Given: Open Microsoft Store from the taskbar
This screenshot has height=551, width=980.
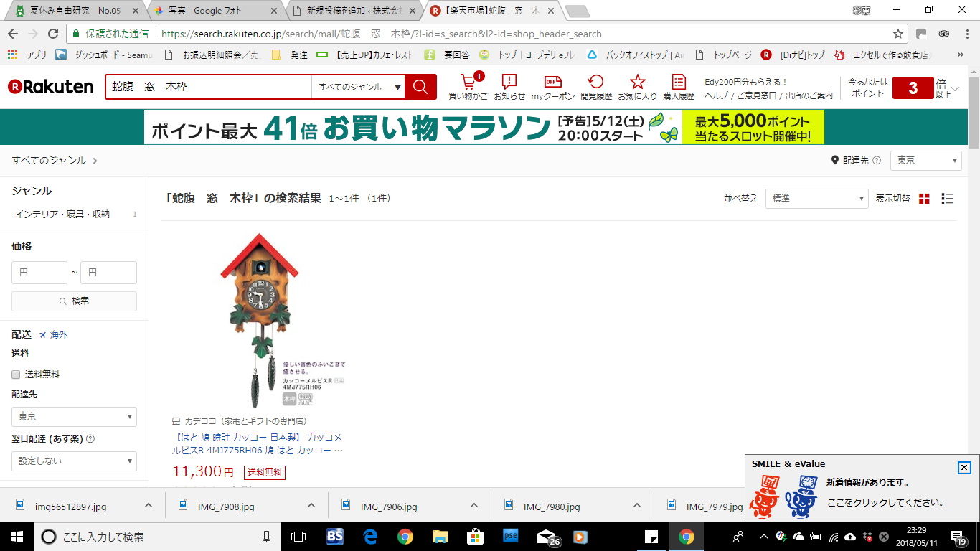Looking at the screenshot, I should pos(475,537).
